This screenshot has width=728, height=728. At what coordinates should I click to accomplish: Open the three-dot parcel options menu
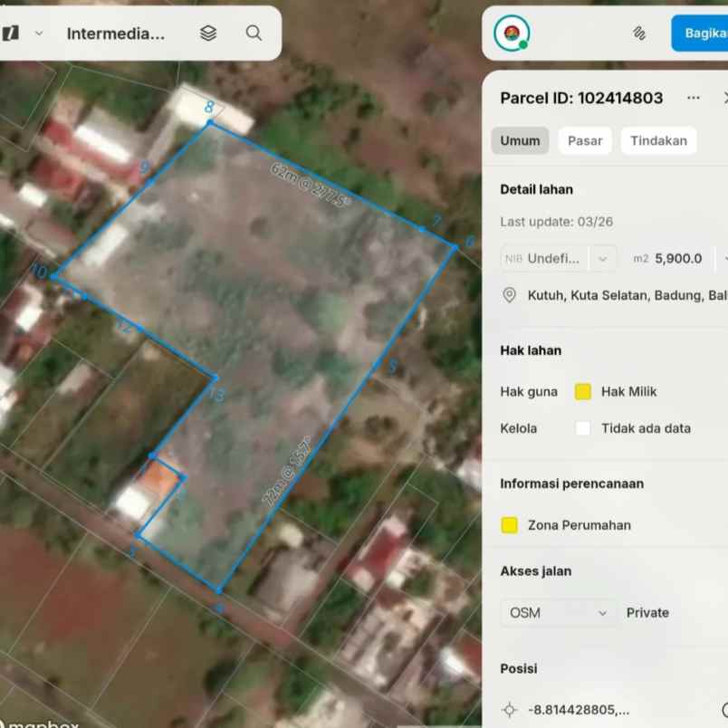click(x=694, y=98)
